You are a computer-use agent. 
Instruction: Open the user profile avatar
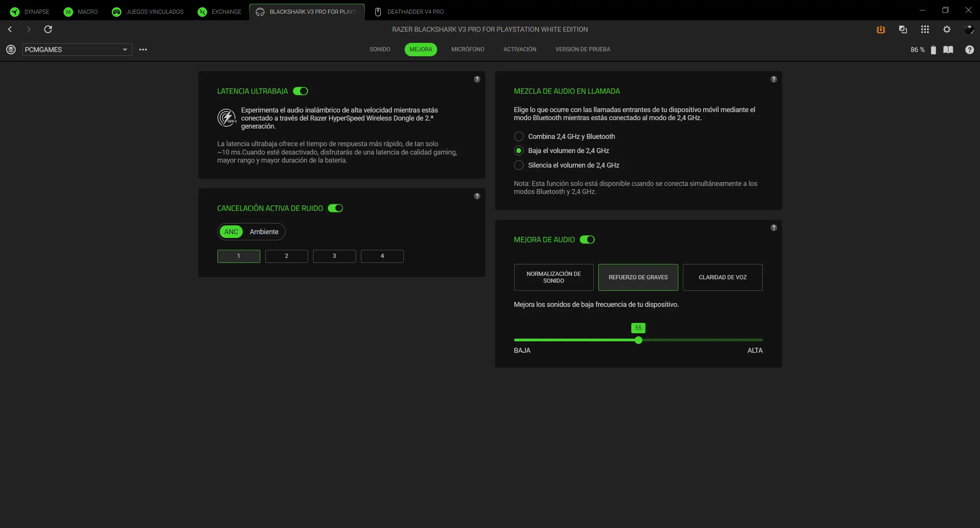point(969,29)
